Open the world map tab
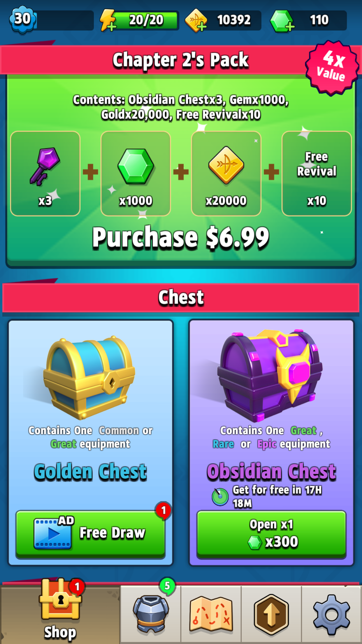The height and width of the screenshot is (644, 362). click(211, 614)
